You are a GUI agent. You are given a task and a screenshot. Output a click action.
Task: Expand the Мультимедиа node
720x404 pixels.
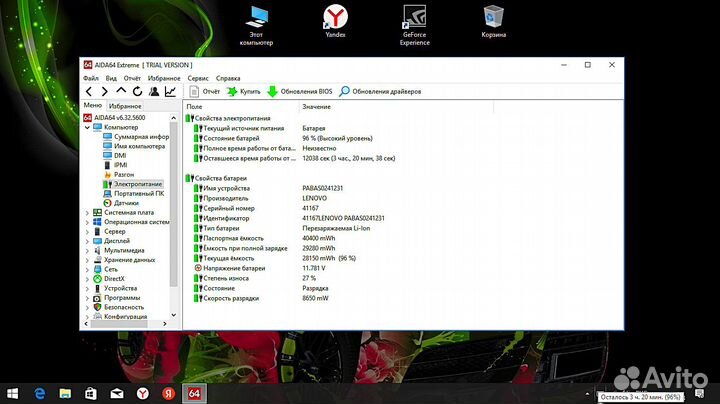pyautogui.click(x=87, y=250)
